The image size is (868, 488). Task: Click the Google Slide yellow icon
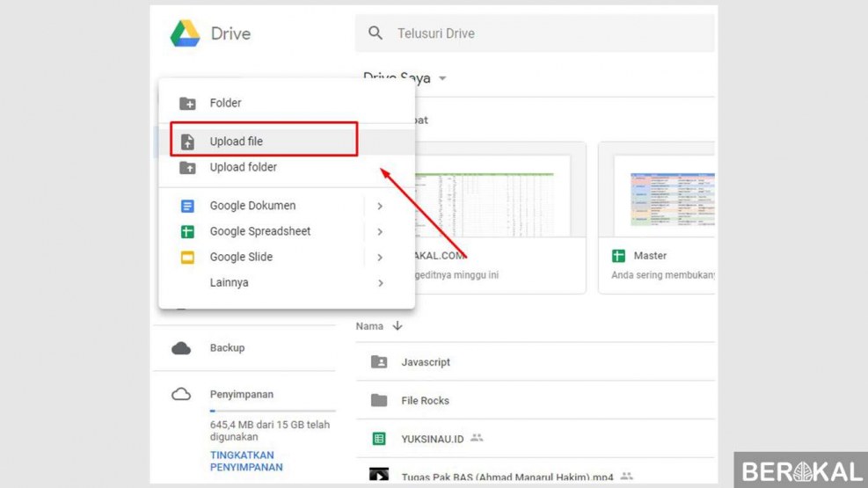[x=187, y=258]
